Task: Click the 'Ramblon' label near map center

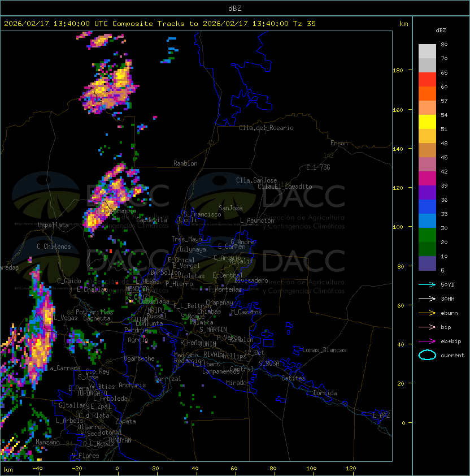Action: coord(185,163)
